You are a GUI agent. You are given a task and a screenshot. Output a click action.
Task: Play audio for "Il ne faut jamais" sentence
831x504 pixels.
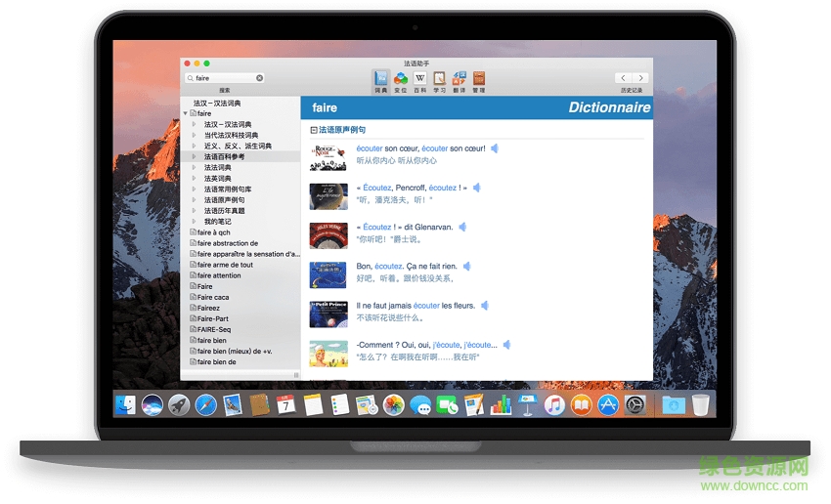coord(484,306)
